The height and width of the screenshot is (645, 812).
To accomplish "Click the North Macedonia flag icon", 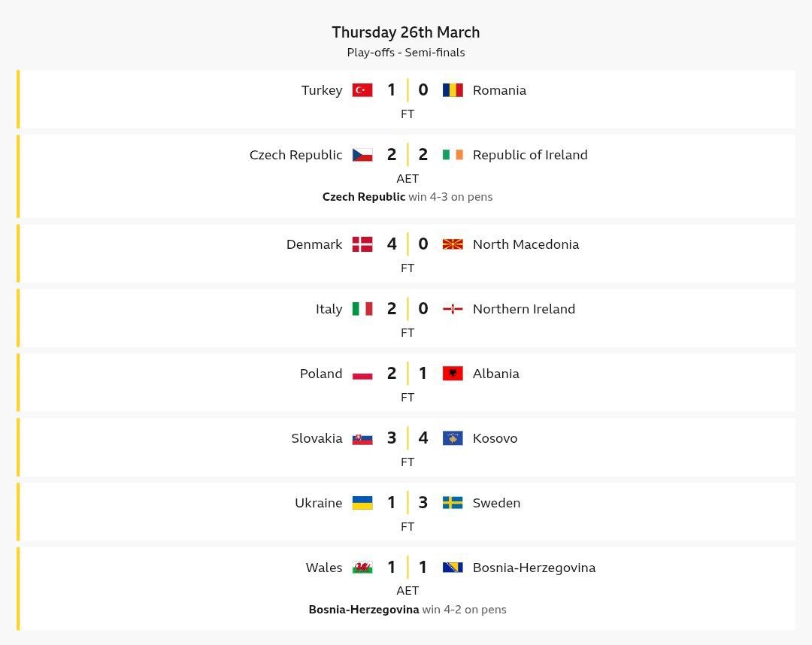I will click(453, 244).
